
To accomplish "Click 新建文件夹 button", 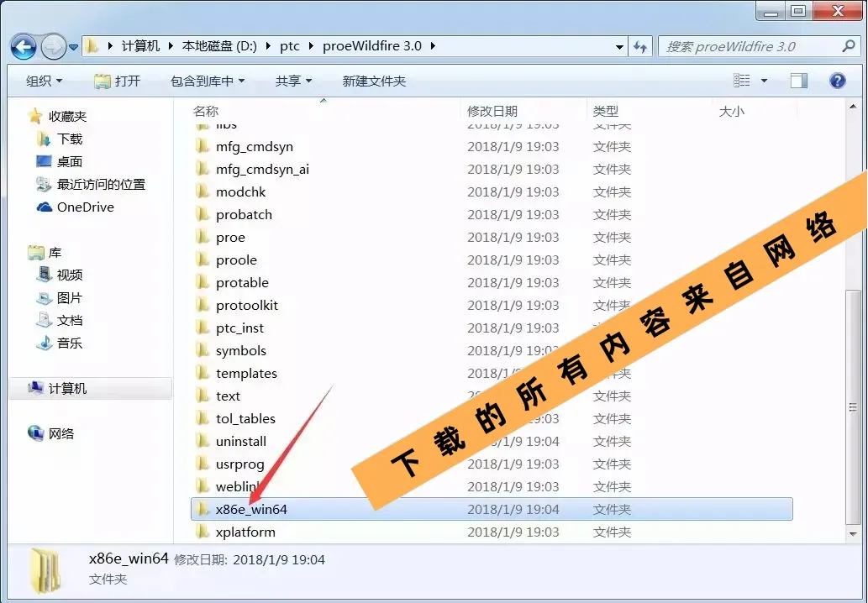I will pos(374,81).
